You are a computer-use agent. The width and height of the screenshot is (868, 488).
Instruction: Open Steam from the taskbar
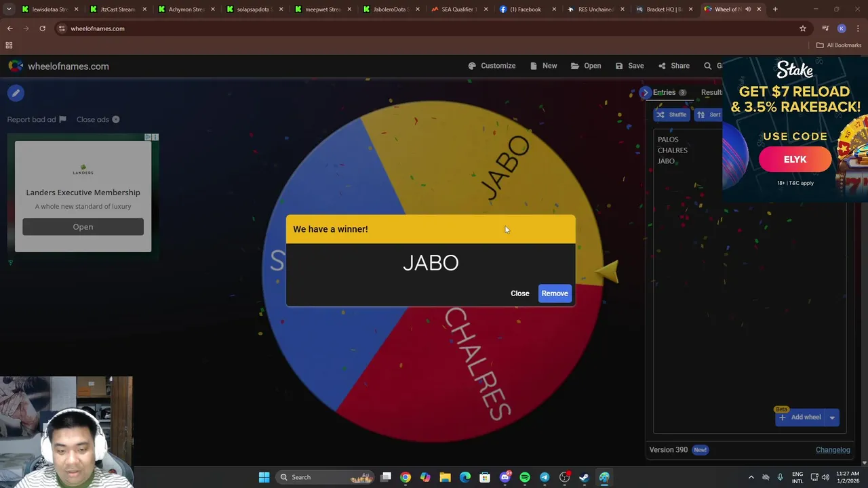coord(584,477)
